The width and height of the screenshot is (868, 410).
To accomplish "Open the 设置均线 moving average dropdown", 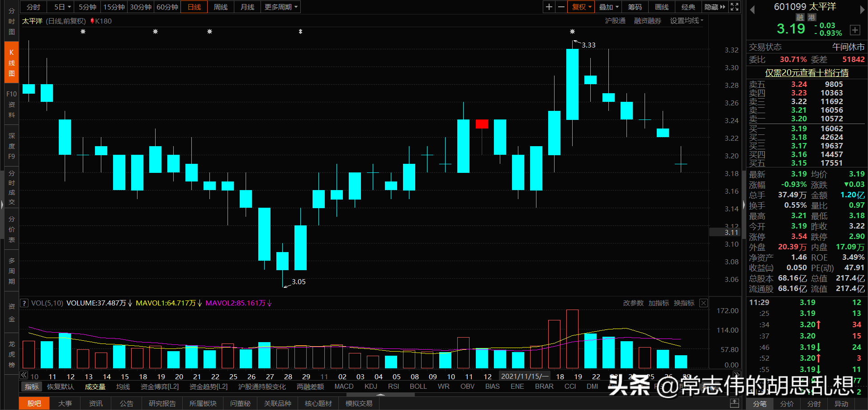I will click(686, 20).
